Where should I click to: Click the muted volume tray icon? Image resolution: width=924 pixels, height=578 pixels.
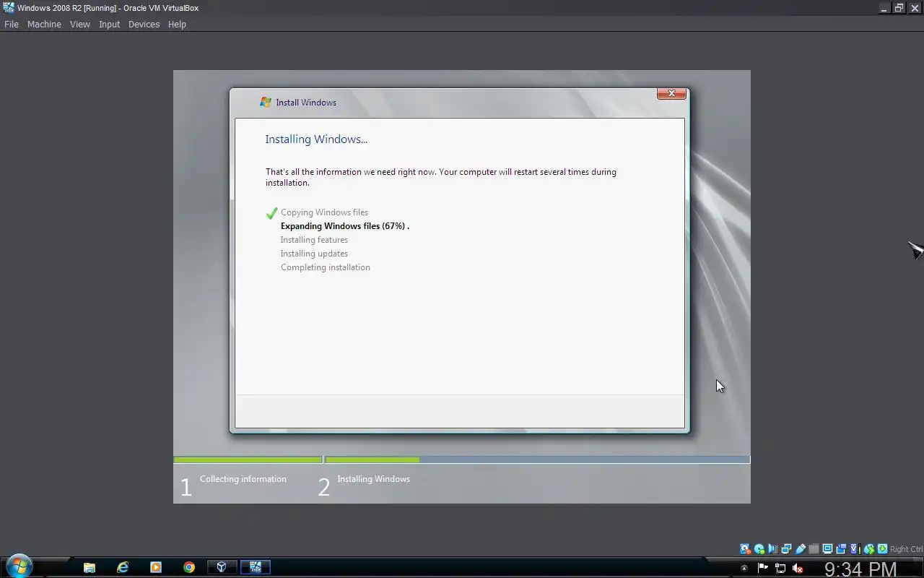point(798,568)
